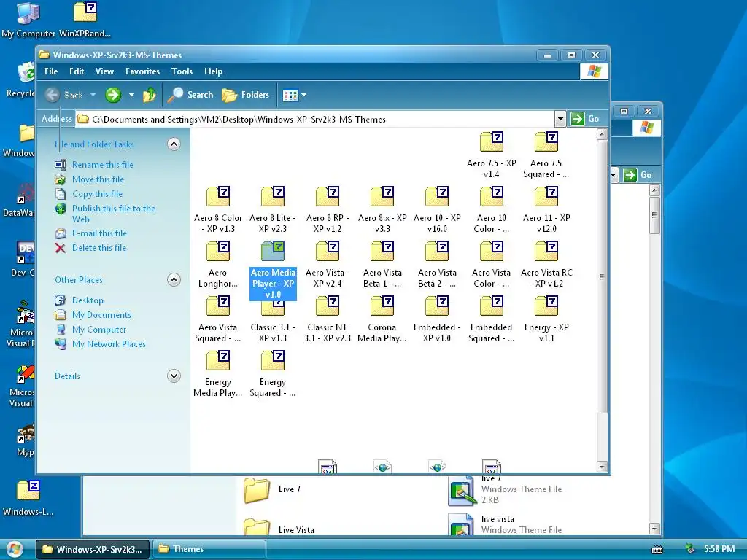This screenshot has width=747, height=560.
Task: Open the Tools menu
Action: 182,71
